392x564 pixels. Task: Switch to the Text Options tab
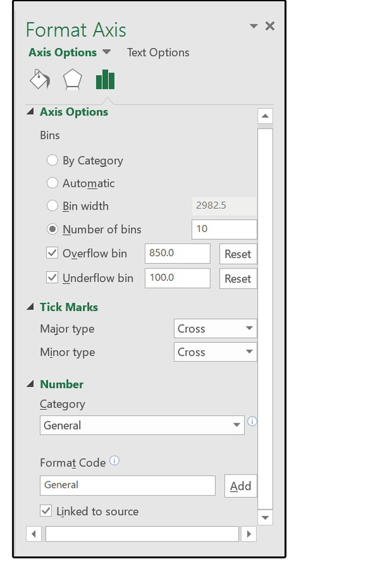pyautogui.click(x=157, y=52)
